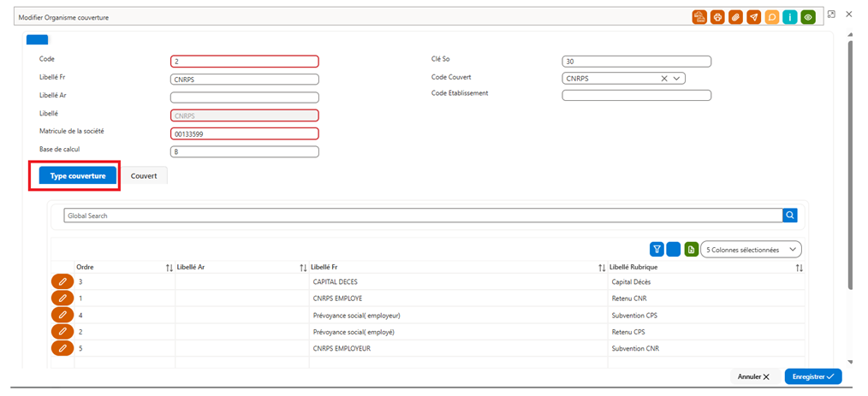The height and width of the screenshot is (396, 868).
Task: Click the Retenu CPS cell
Action: pyautogui.click(x=706, y=332)
